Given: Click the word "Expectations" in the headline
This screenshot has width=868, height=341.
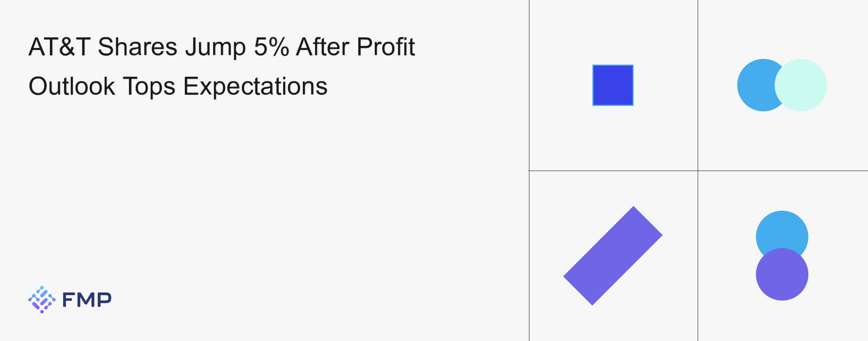Looking at the screenshot, I should 255,86.
